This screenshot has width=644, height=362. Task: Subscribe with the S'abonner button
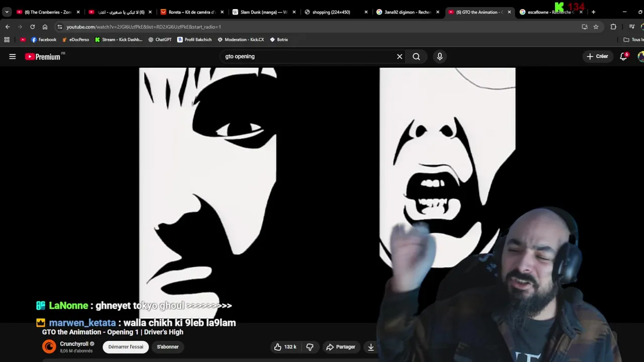pos(168,347)
